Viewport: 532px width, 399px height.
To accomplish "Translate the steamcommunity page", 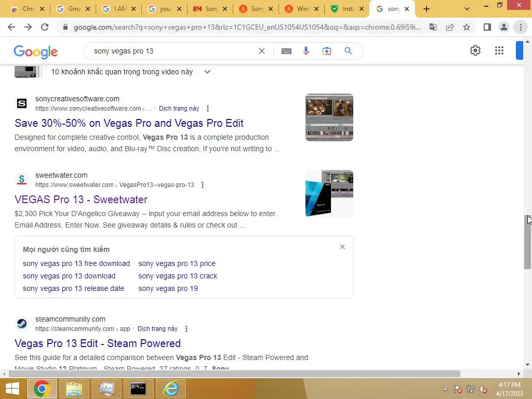I will [x=157, y=329].
